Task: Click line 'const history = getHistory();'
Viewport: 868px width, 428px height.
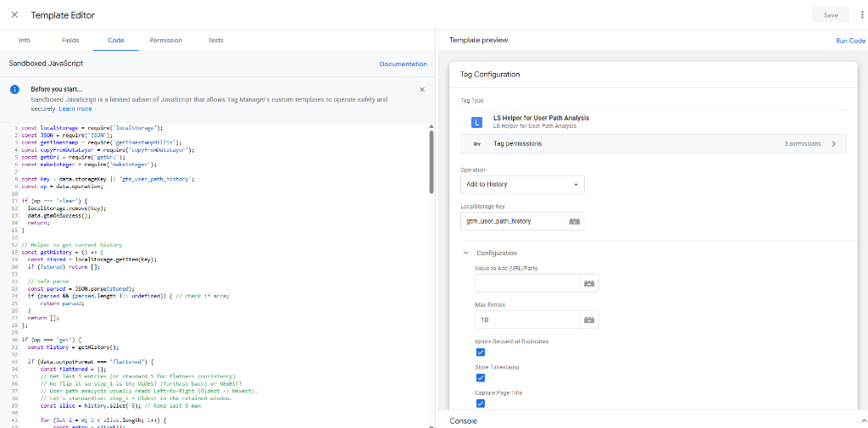Action: (x=73, y=347)
